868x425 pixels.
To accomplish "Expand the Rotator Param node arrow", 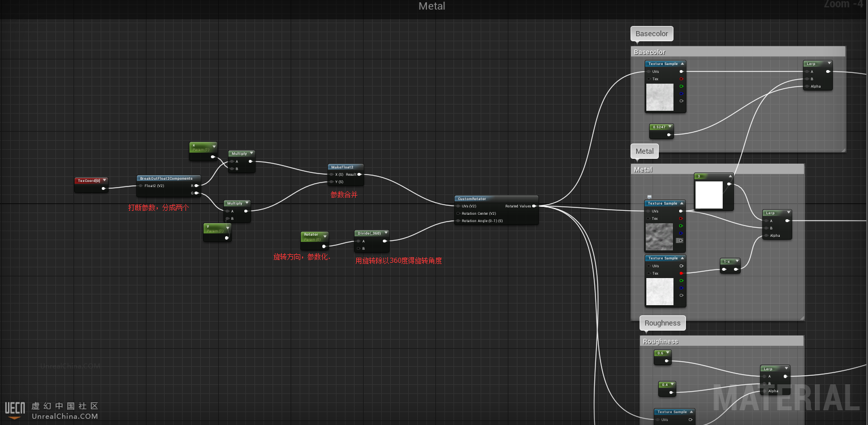I will pyautogui.click(x=325, y=236).
